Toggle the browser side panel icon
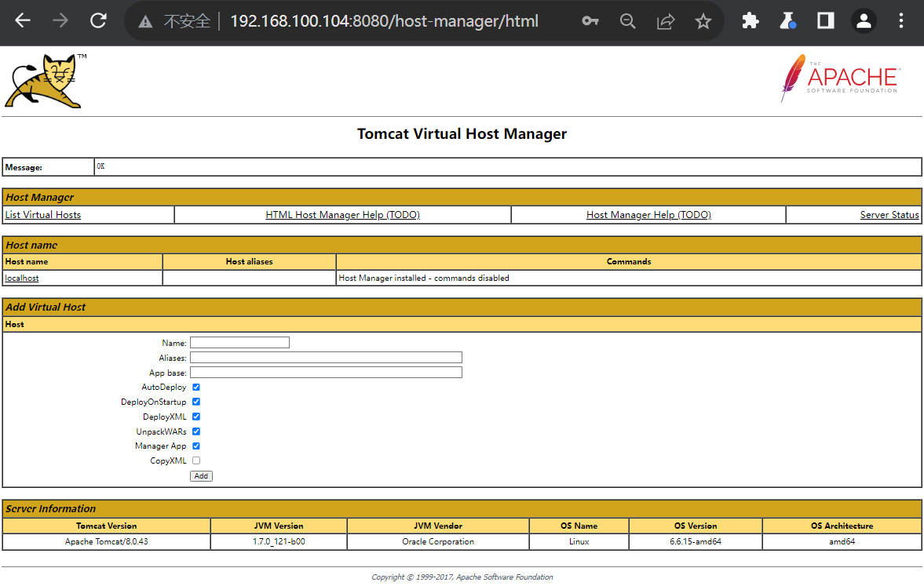This screenshot has width=924, height=586. pyautogui.click(x=825, y=21)
